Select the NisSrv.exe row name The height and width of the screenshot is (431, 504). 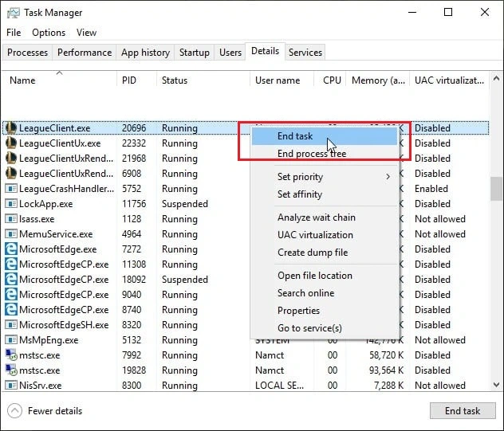tap(40, 386)
